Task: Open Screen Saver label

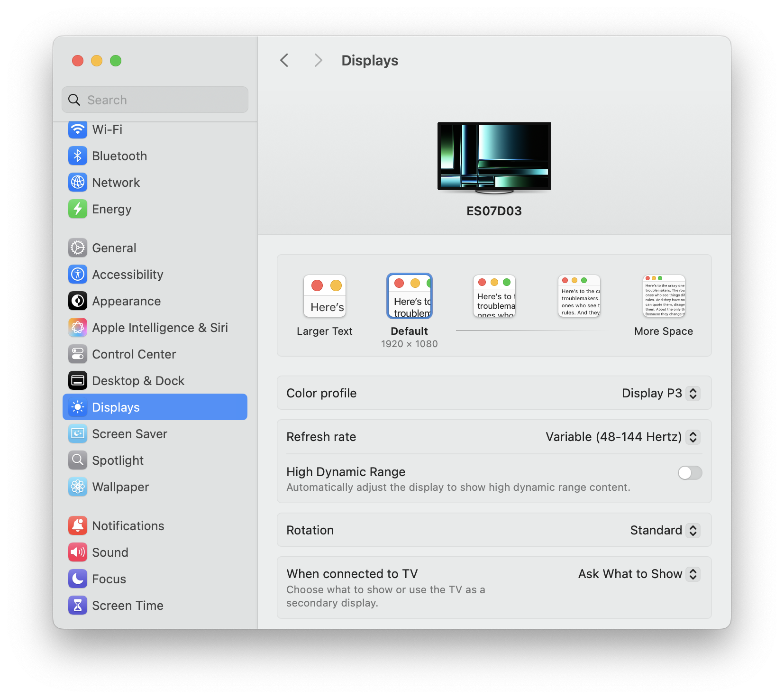Action: point(129,433)
